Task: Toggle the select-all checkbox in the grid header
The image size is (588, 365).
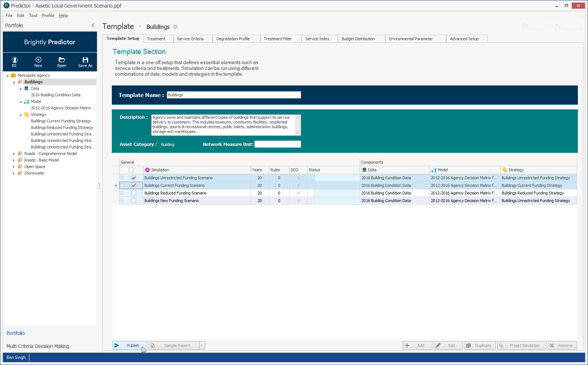Action: (131, 169)
